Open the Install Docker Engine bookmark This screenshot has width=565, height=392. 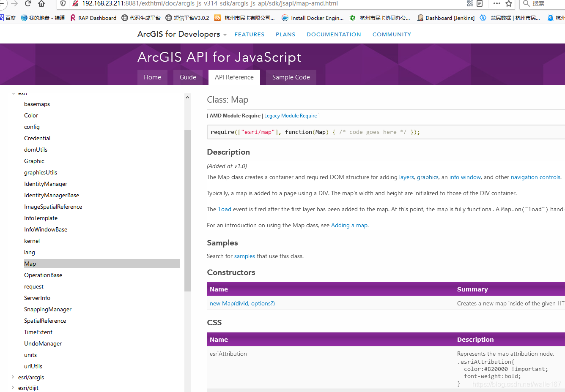tap(313, 18)
